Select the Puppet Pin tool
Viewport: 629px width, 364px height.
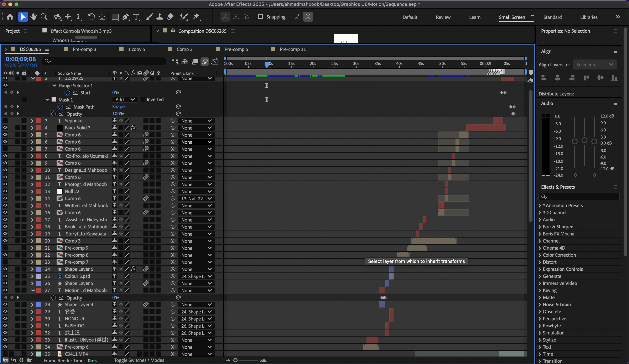pyautogui.click(x=196, y=17)
